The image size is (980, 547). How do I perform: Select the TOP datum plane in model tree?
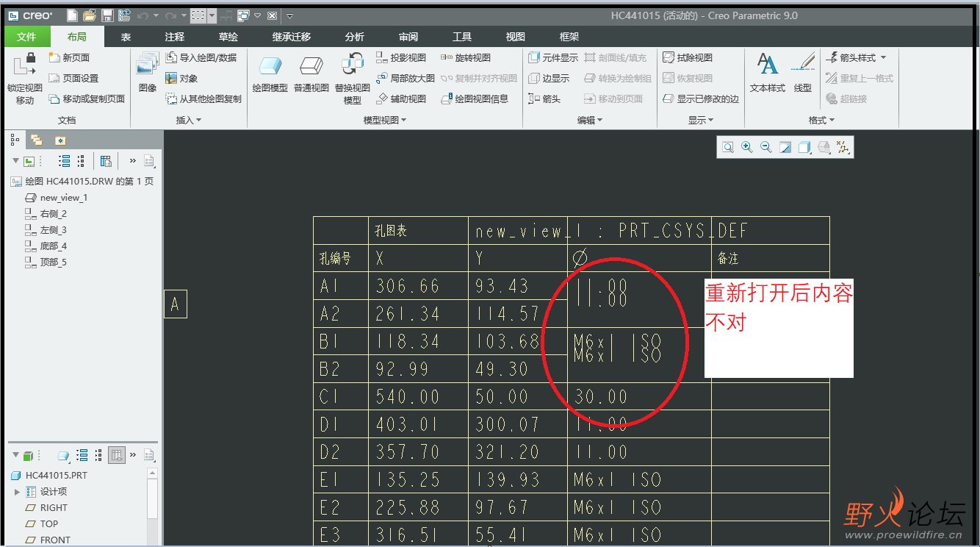point(41,524)
